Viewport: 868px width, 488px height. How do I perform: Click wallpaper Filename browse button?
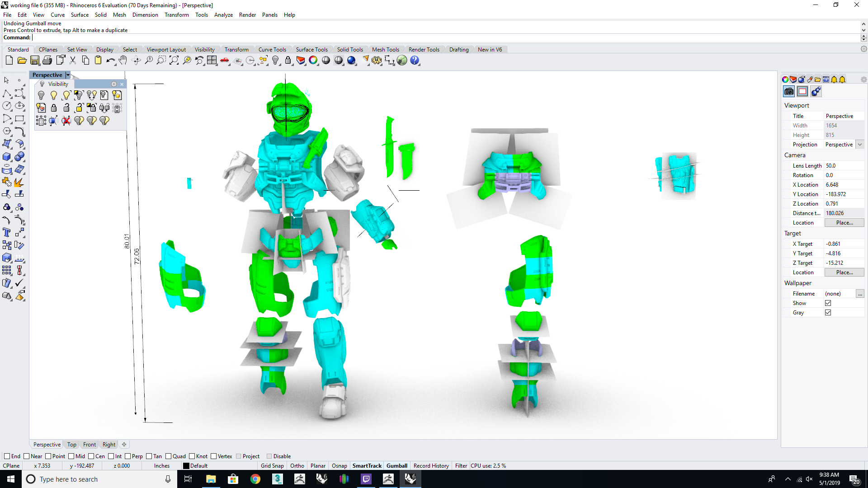click(x=860, y=294)
